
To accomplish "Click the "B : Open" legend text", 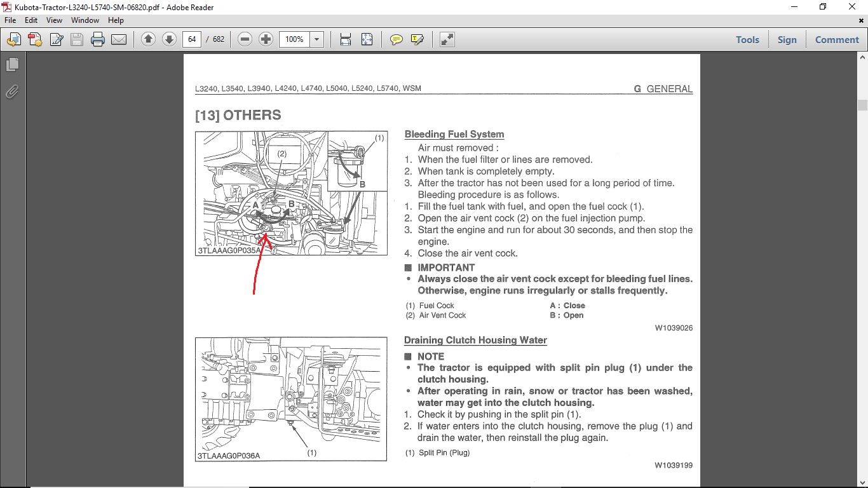I will (567, 315).
